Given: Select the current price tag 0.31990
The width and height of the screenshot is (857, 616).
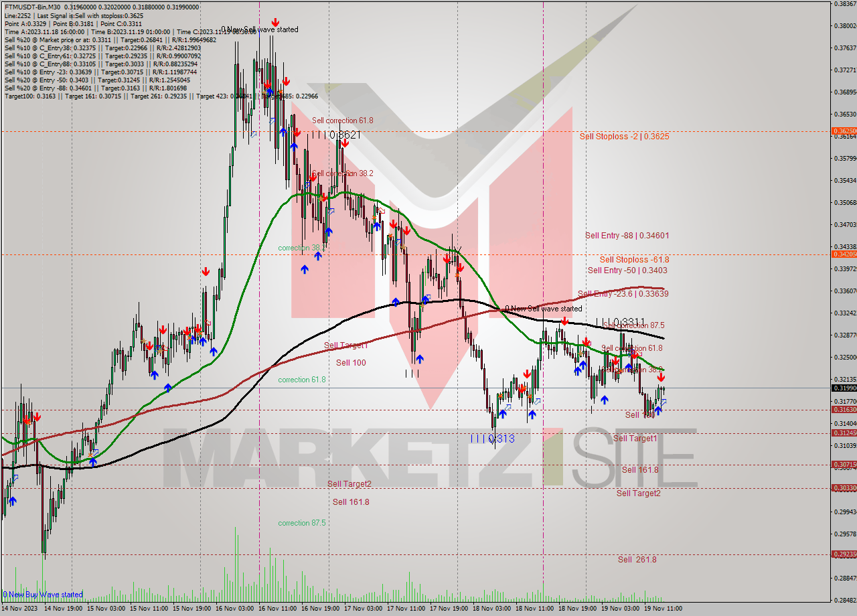Looking at the screenshot, I should tap(844, 388).
